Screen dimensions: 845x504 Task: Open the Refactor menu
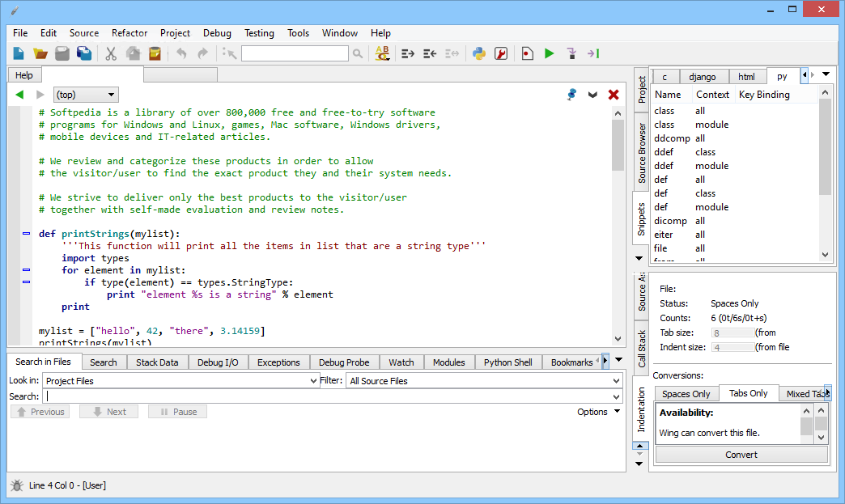pyautogui.click(x=130, y=33)
